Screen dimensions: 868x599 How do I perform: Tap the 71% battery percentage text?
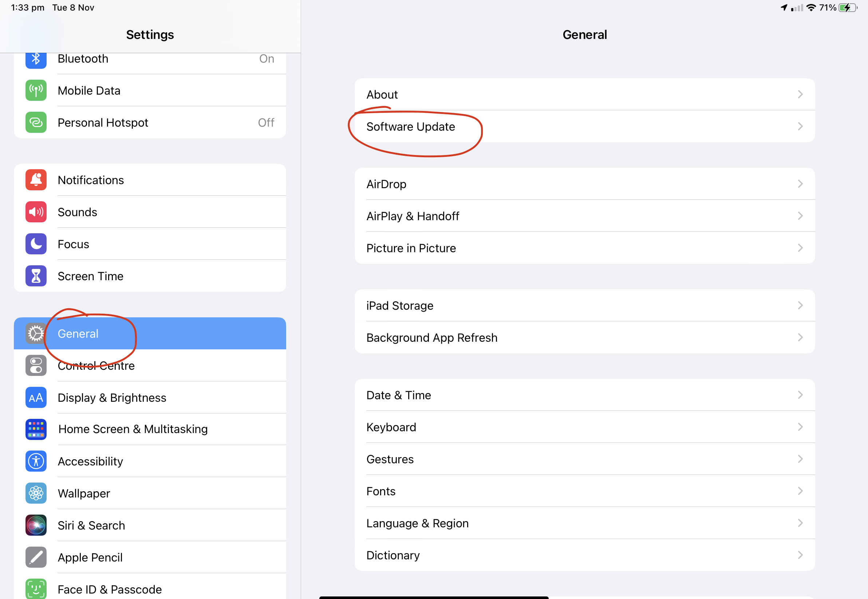pyautogui.click(x=828, y=8)
